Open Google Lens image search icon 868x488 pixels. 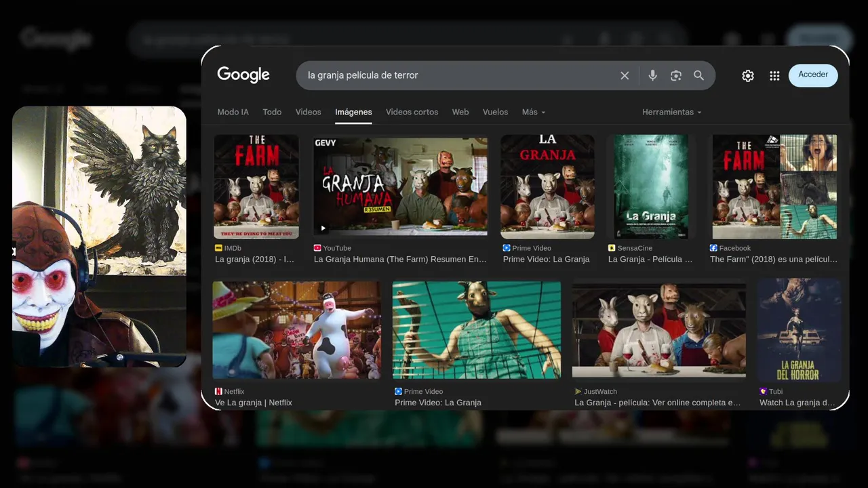675,75
